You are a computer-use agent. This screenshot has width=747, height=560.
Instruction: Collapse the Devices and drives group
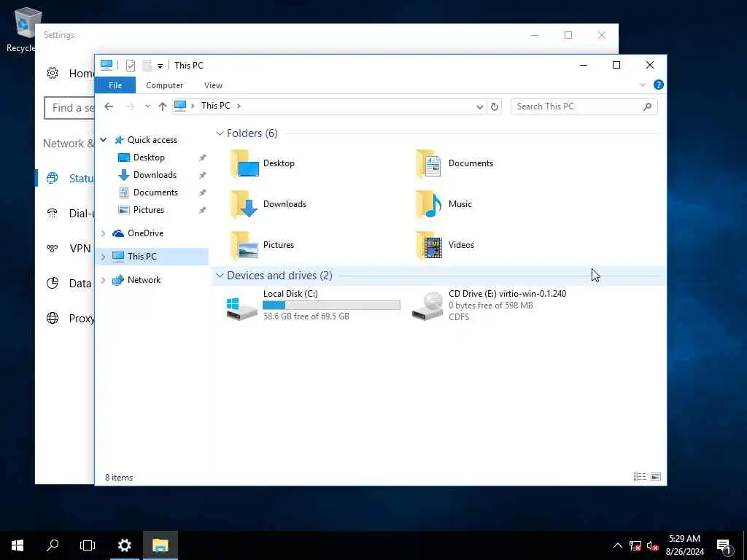point(220,276)
